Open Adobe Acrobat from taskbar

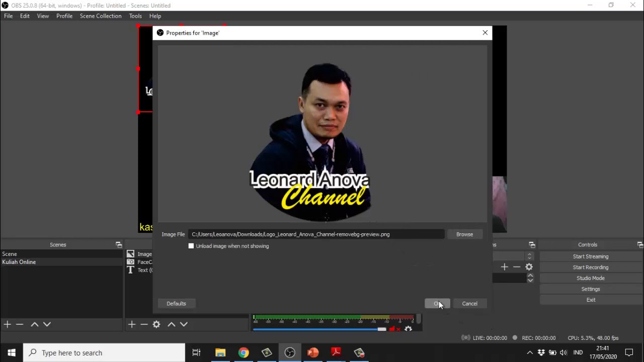[336, 352]
